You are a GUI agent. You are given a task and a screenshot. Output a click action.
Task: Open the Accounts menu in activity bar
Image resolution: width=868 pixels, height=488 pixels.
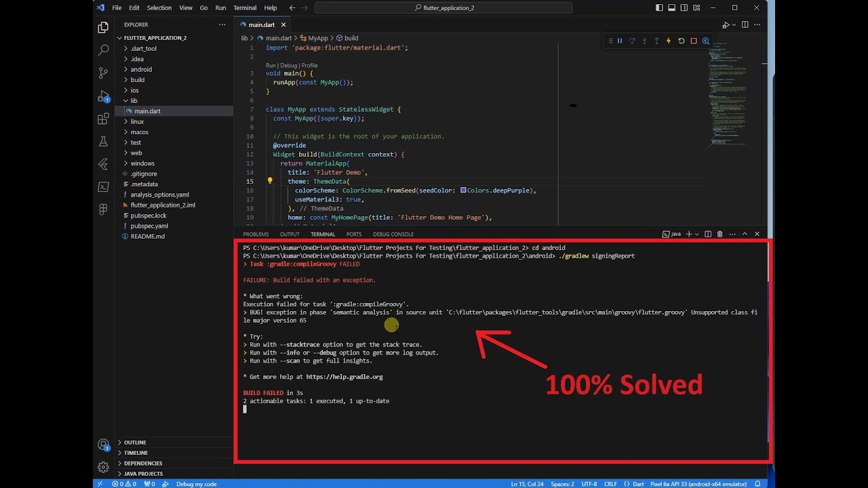tap(103, 445)
